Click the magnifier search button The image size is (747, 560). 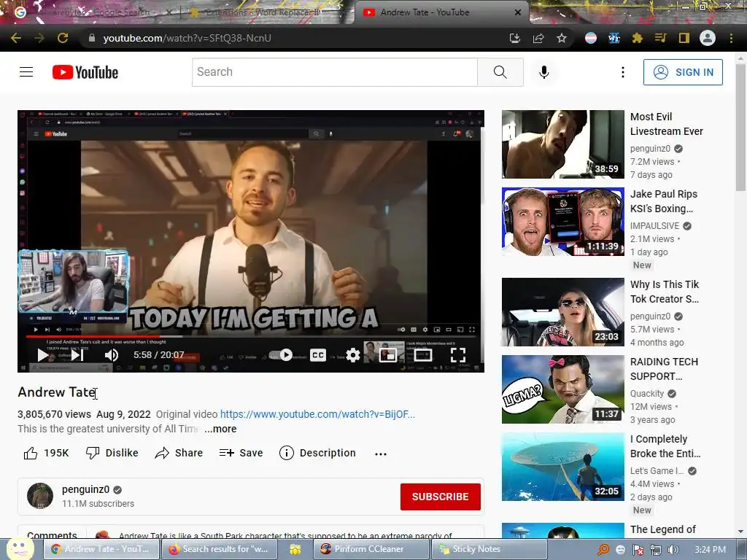[x=500, y=72]
